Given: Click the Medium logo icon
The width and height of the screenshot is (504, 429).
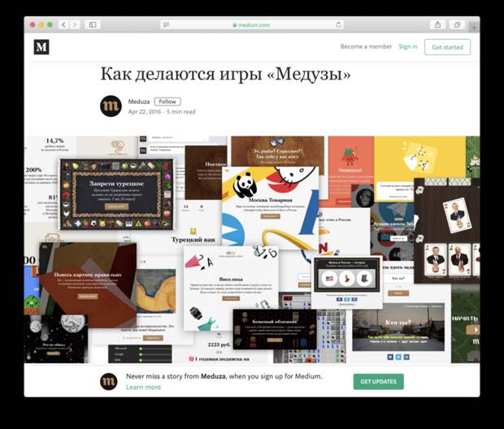Looking at the screenshot, I should [x=41, y=47].
